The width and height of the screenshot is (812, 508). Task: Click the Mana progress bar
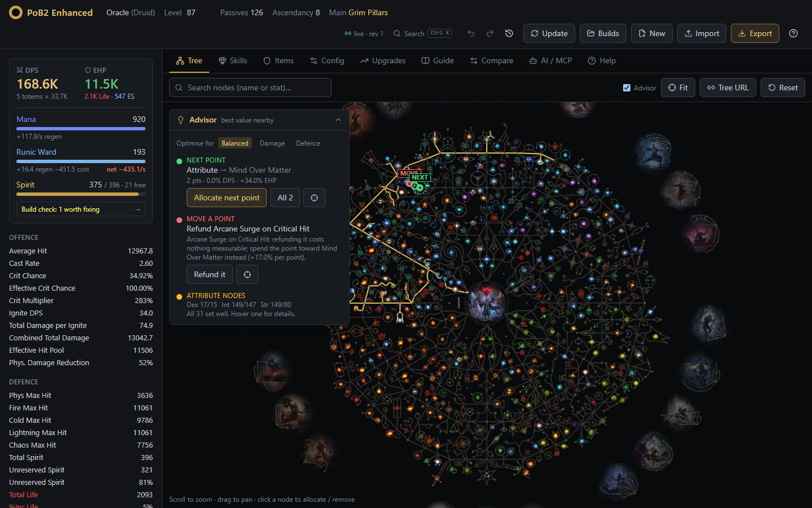tap(81, 129)
